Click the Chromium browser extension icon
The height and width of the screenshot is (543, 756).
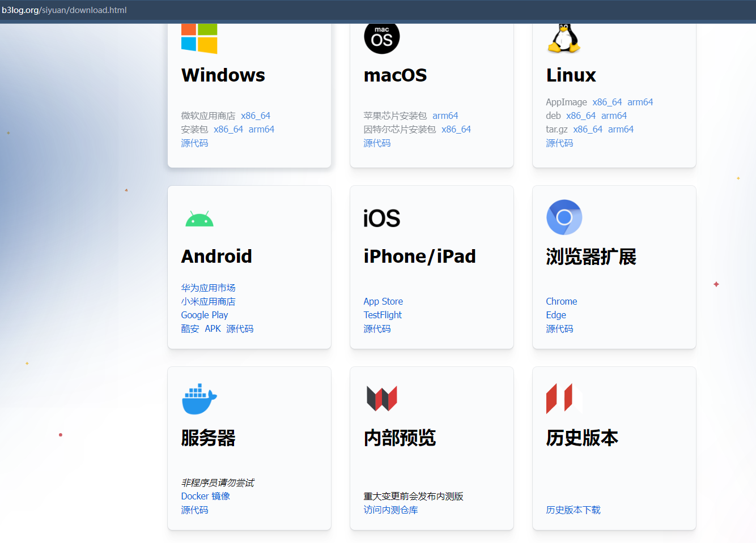pos(564,217)
